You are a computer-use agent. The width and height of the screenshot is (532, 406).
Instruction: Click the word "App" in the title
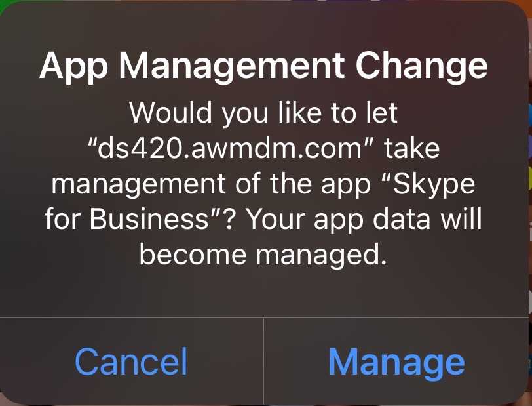tap(73, 68)
